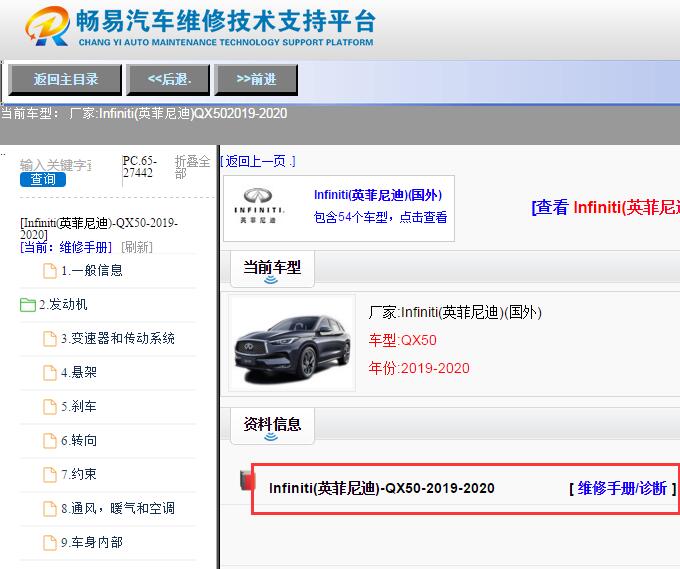
Task: Click the [Infiniti(英菲尼迪)-QX50-2019-2020] sidebar title
Action: click(99, 229)
